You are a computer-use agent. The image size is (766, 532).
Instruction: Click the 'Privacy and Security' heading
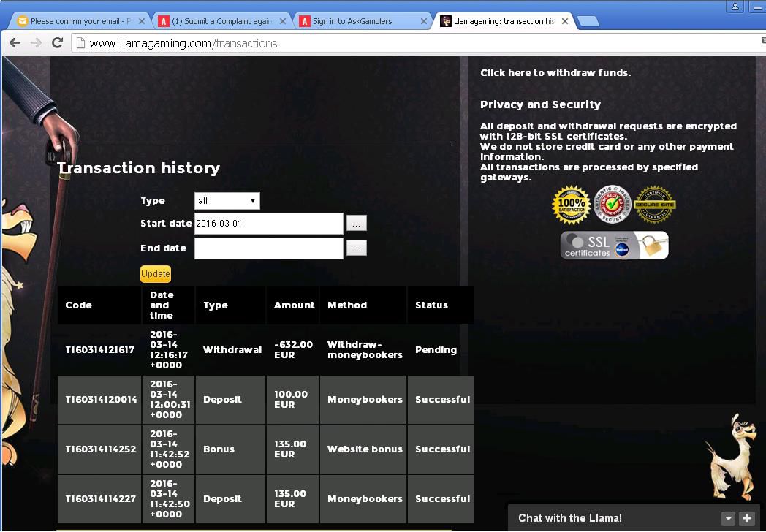point(540,104)
